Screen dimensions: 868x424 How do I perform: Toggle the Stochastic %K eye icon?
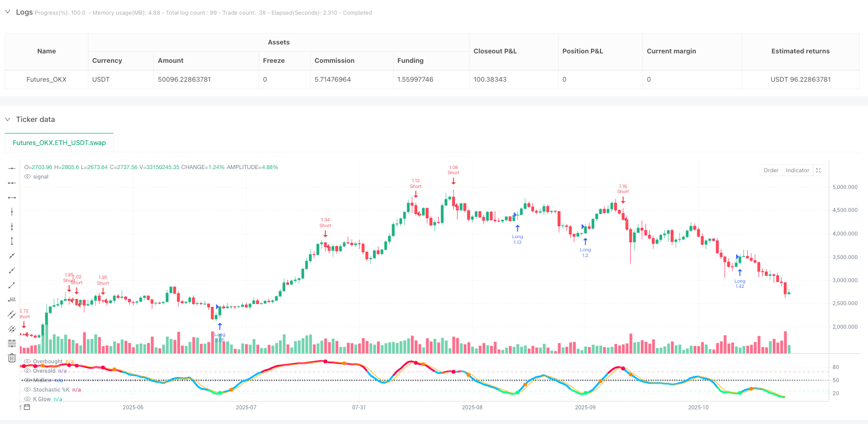(28, 389)
